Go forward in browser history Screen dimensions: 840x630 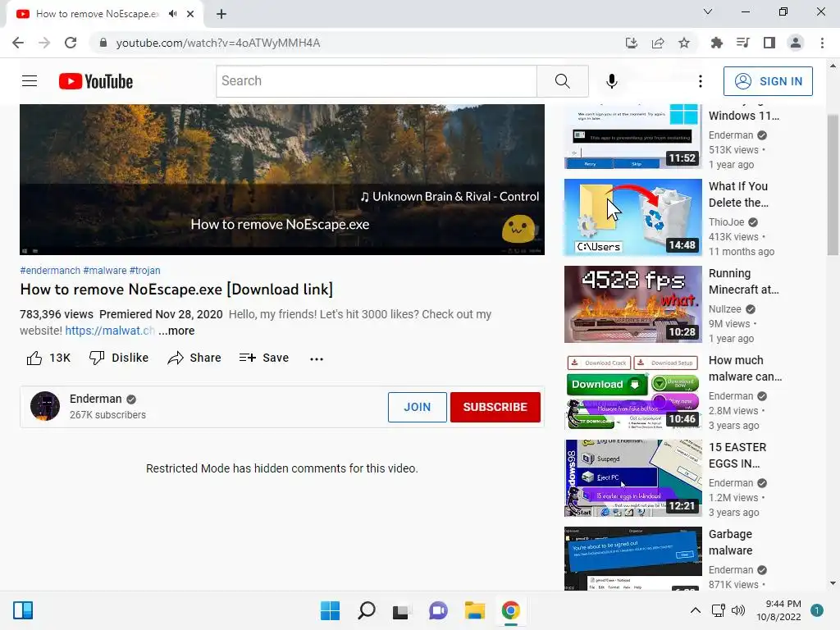[x=44, y=43]
